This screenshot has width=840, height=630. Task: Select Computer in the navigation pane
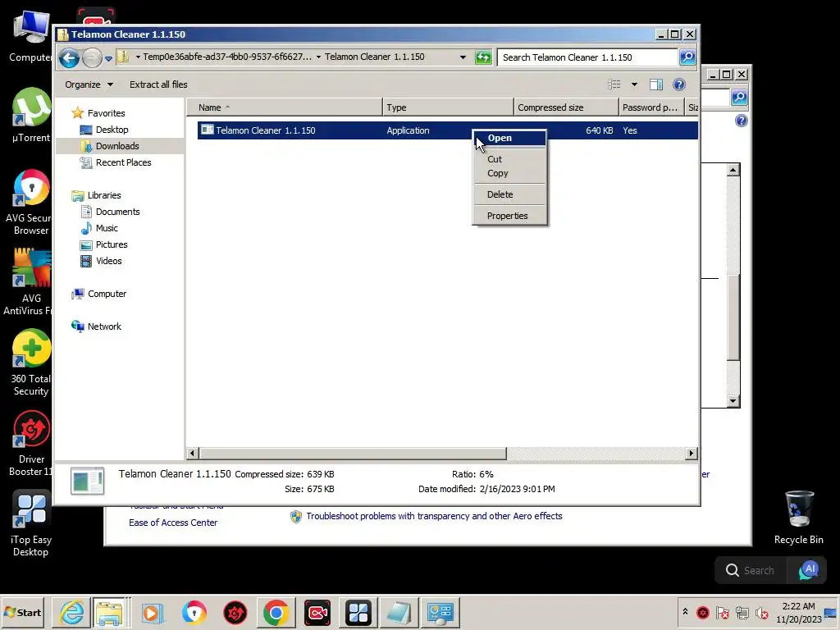pyautogui.click(x=107, y=294)
